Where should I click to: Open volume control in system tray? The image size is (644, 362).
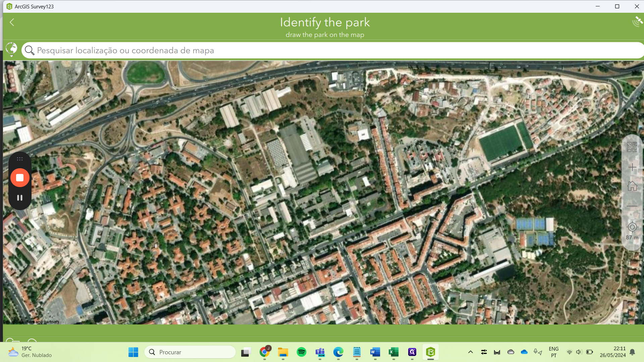click(x=579, y=352)
